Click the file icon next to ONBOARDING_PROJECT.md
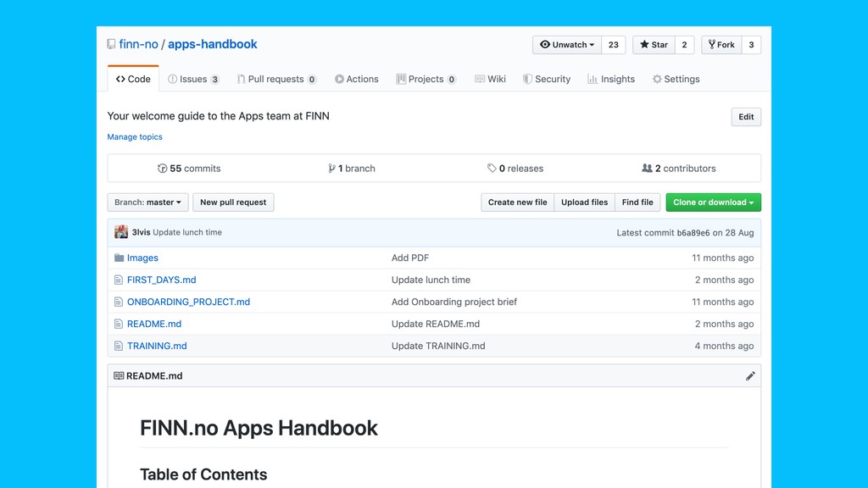The image size is (868, 488). coord(119,302)
